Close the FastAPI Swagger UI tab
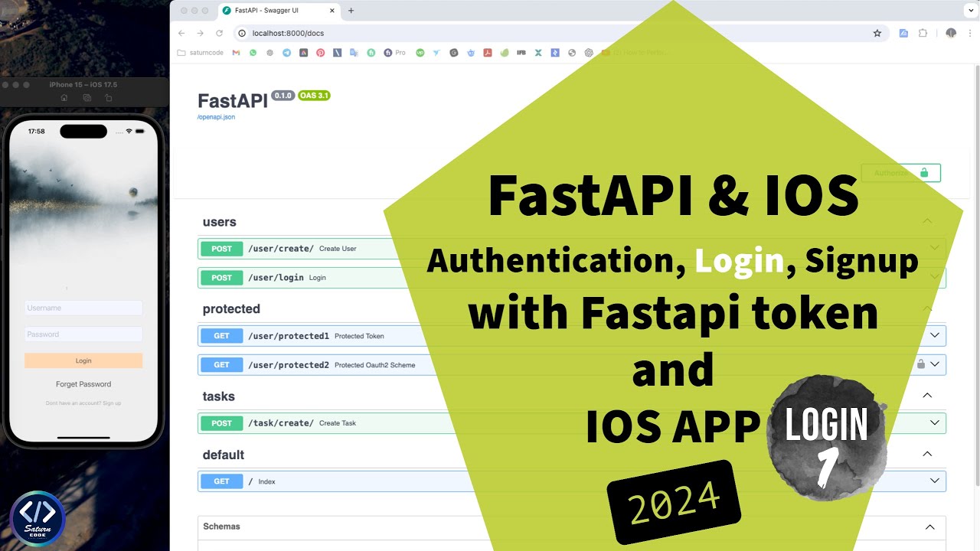 [332, 11]
